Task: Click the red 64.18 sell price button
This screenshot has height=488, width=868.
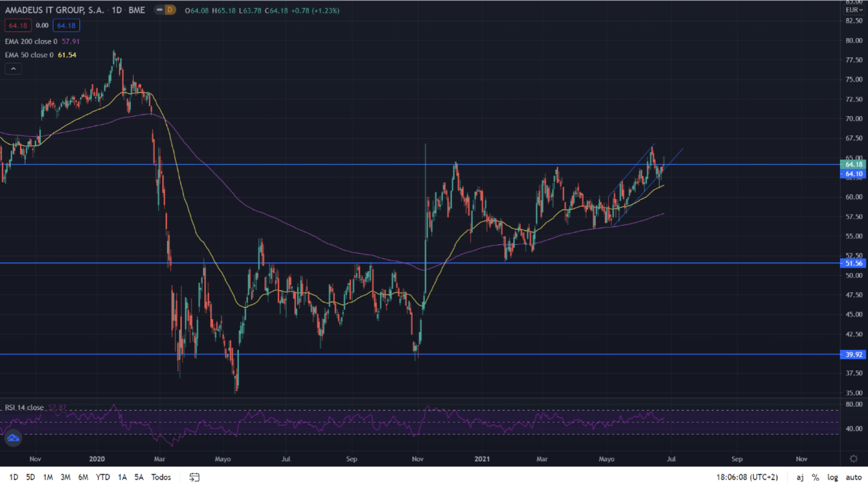Action: point(18,25)
